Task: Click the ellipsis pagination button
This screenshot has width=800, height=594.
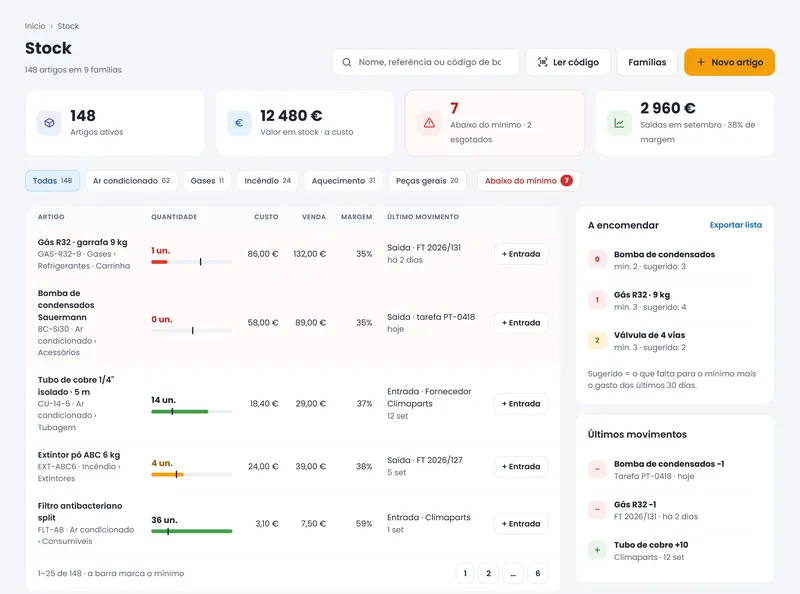Action: point(513,573)
